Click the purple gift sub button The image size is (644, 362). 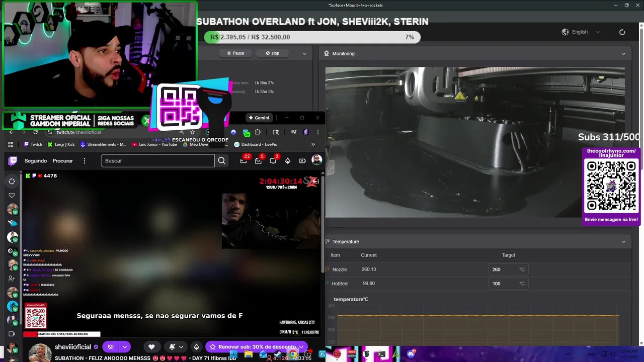pyautogui.click(x=111, y=347)
